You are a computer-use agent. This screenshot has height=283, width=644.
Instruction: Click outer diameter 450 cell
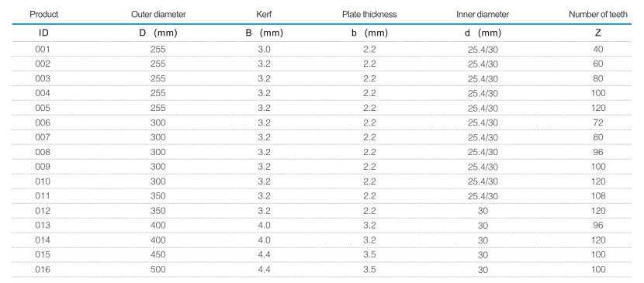158,254
